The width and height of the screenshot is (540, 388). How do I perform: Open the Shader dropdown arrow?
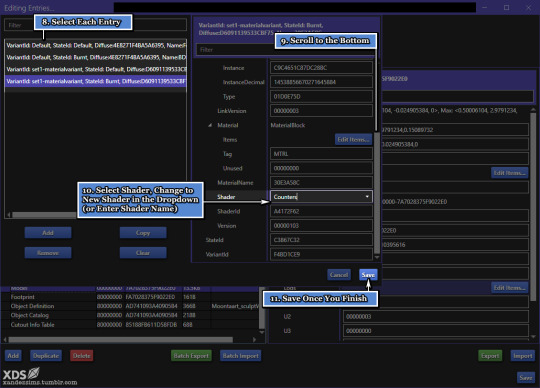tap(367, 197)
